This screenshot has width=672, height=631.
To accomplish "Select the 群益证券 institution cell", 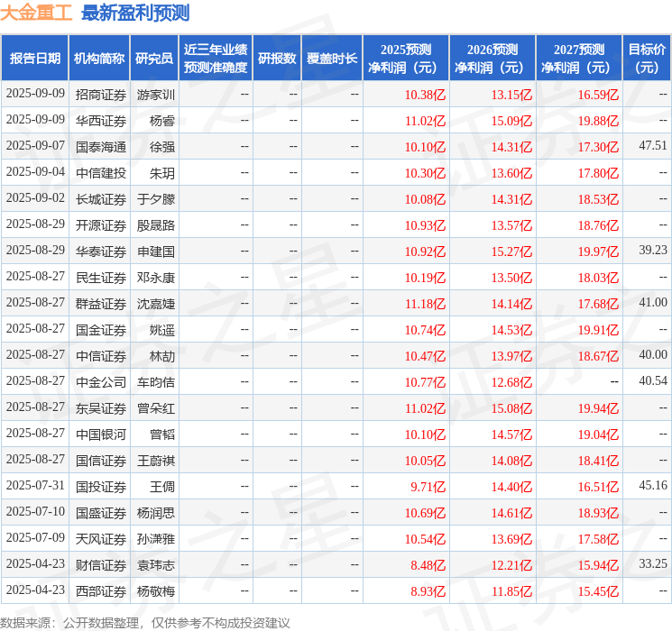I will (x=101, y=304).
